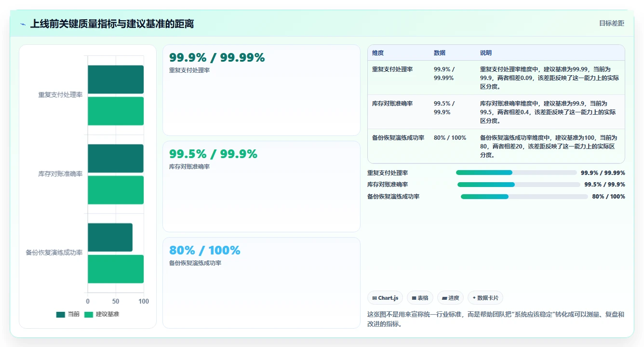Open the 80% / 100% data card
Viewport: 644px width, 347px height.
pos(261,283)
